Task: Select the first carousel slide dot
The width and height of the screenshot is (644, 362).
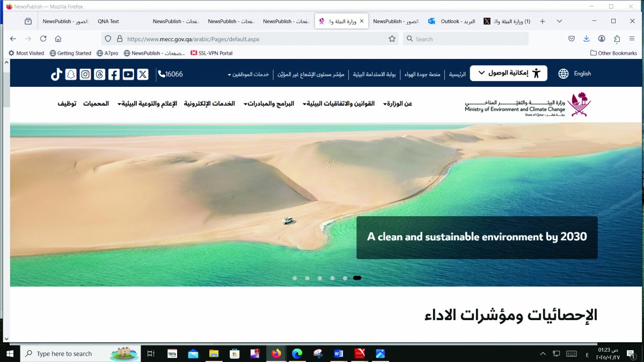Action: tap(295, 278)
